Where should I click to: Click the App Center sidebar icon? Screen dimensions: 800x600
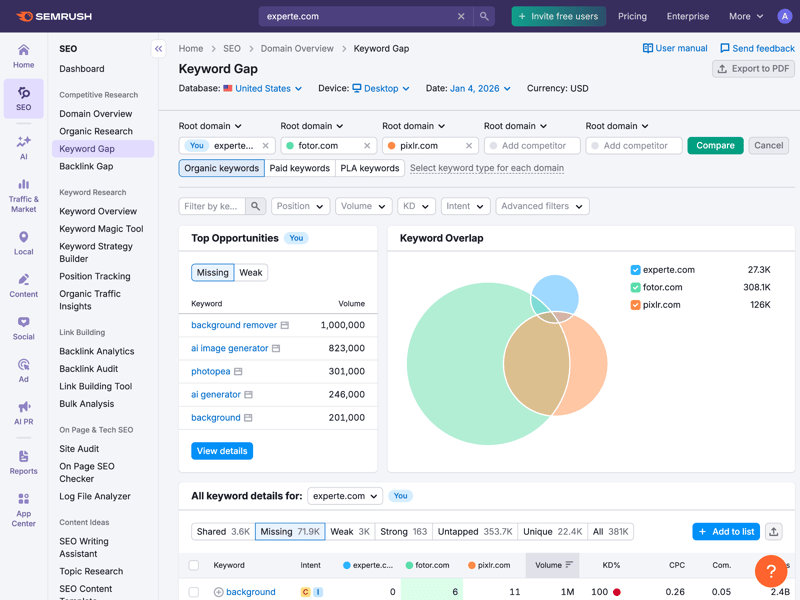point(23,509)
